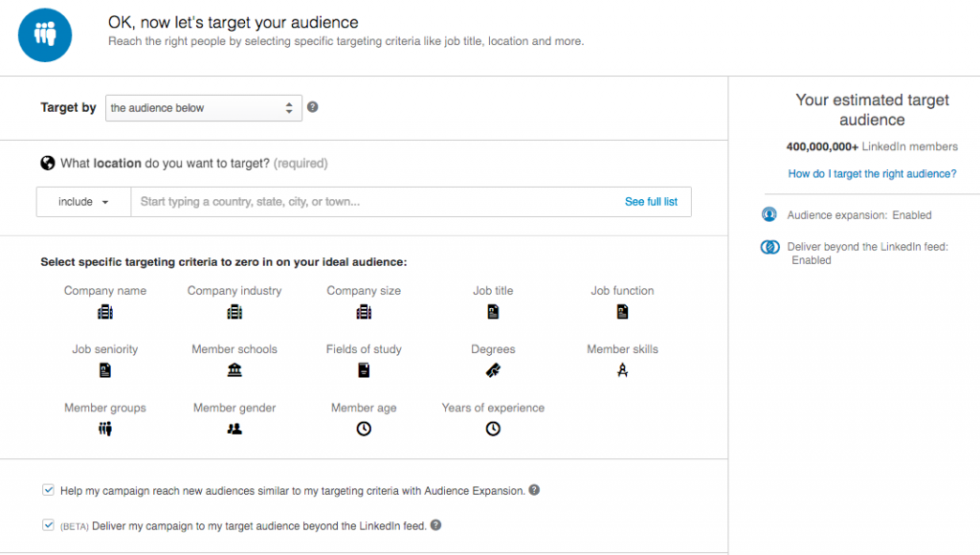Select the Company name targeting icon

pos(105,312)
